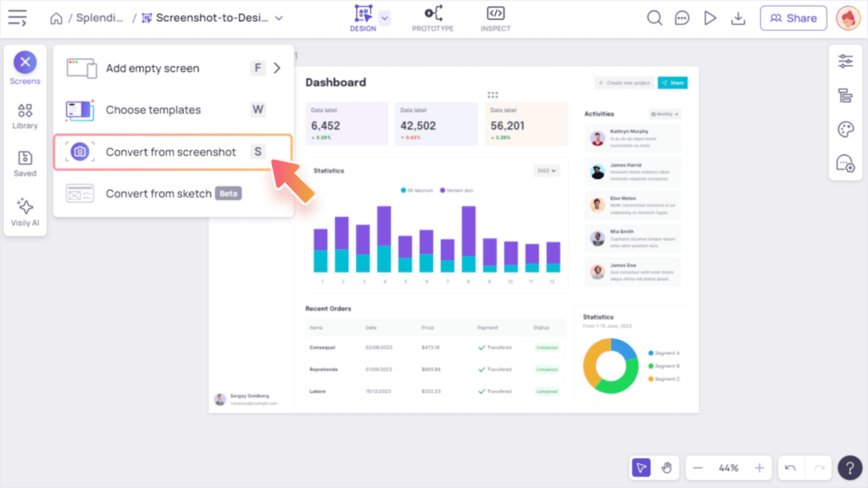Switch to the Prototype tab
Screen dimensions: 868x488
tap(433, 19)
